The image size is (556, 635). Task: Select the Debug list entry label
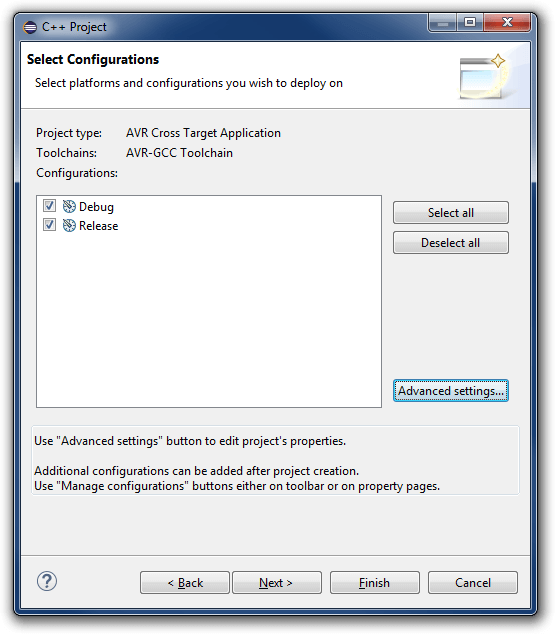coord(96,207)
